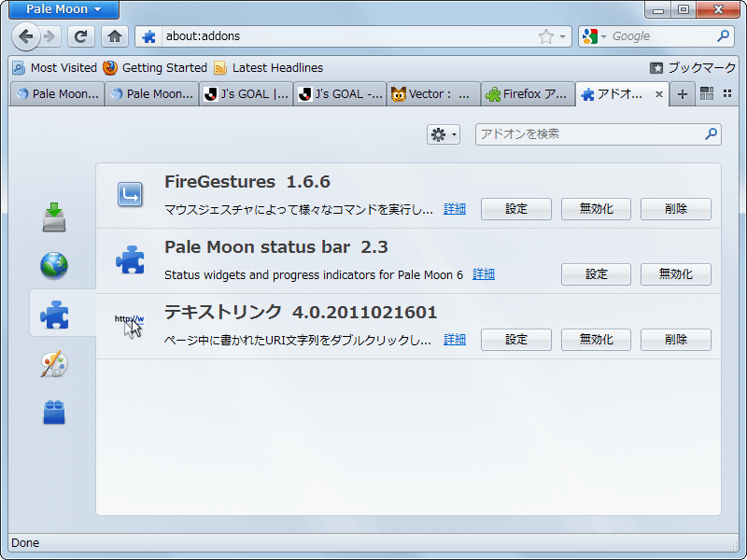This screenshot has width=747, height=560.
Task: Go back using the back arrow button
Action: [26, 36]
